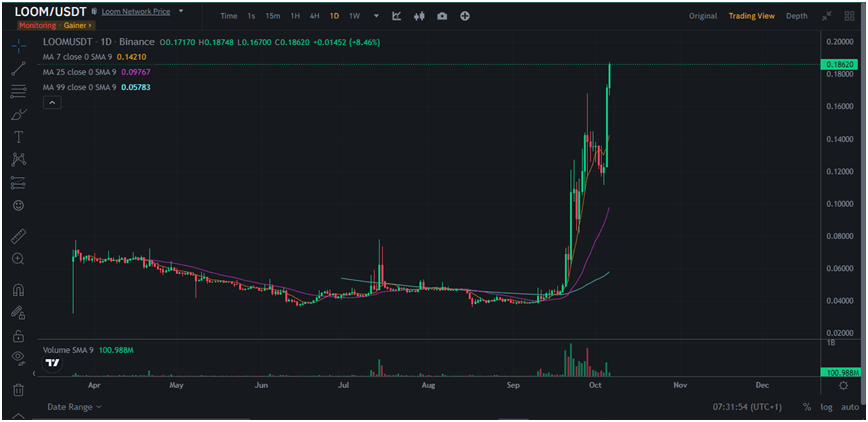Switch to Depth chart view
Viewport: 868px width, 422px height.
797,16
